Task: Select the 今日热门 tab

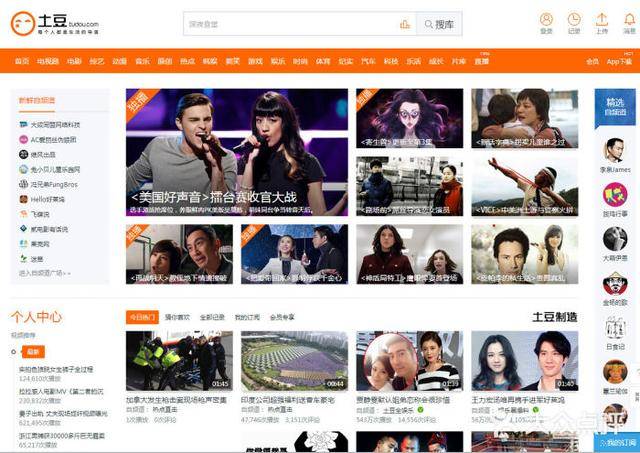Action: [142, 316]
